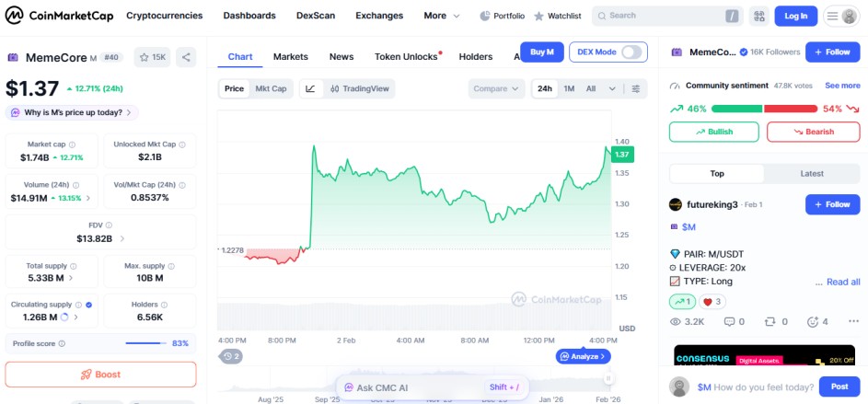Open Why is M's price up today
Viewport: 868px width, 404px height.
tap(72, 113)
